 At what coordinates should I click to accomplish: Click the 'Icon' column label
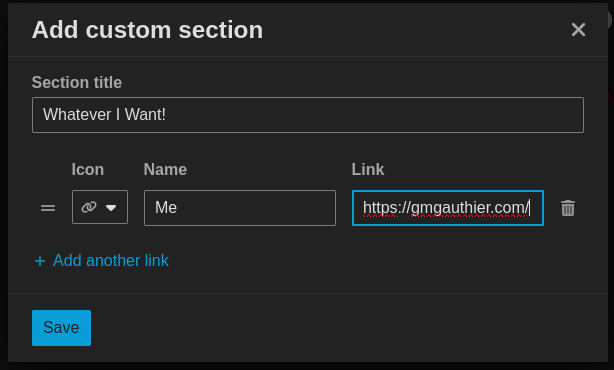[x=88, y=170]
